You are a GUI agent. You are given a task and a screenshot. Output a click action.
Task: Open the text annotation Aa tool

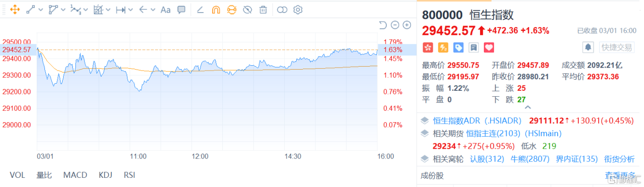[x=165, y=9]
